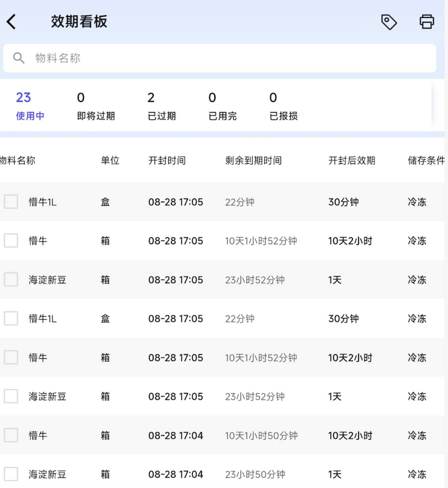Switch to the 使用中 tab
This screenshot has height=488, width=448.
30,106
